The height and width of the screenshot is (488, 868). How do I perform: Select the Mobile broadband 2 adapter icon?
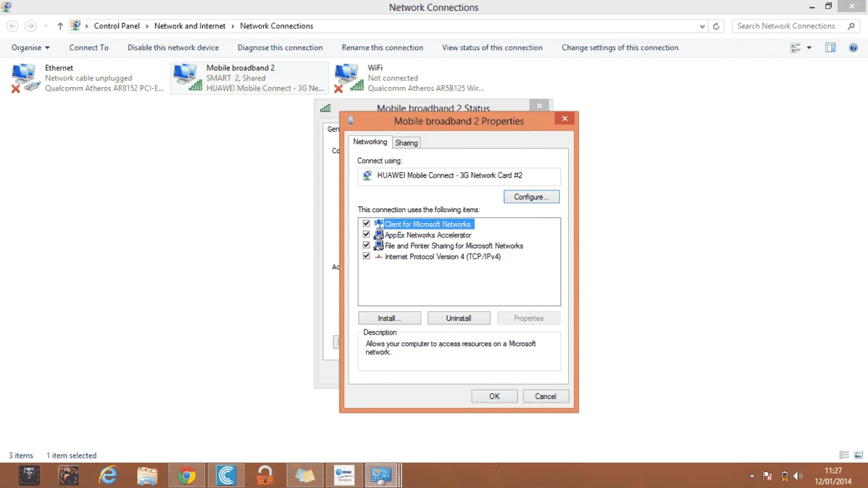(187, 77)
